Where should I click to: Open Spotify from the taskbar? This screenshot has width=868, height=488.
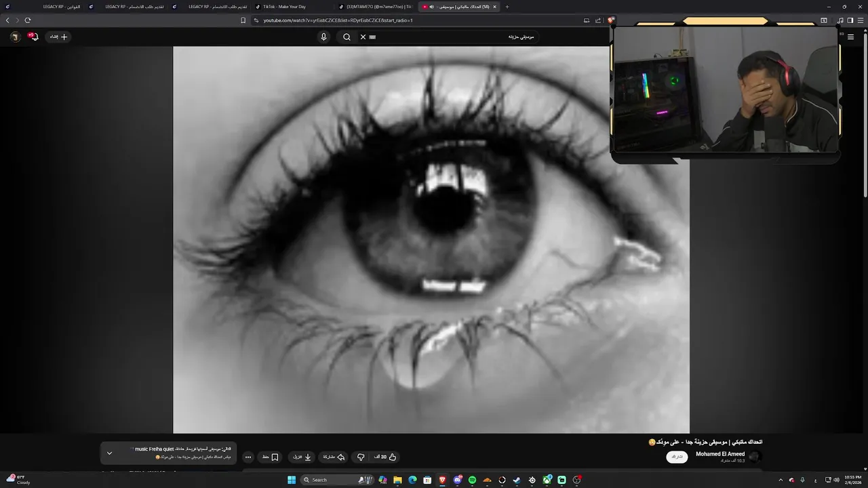(x=472, y=480)
